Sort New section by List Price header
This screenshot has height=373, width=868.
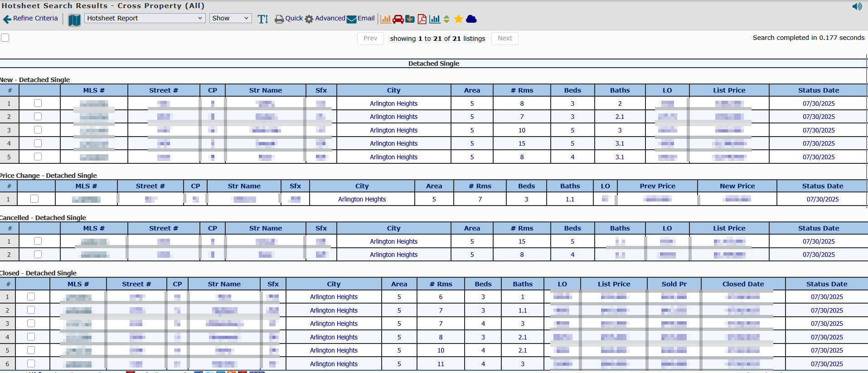click(729, 90)
